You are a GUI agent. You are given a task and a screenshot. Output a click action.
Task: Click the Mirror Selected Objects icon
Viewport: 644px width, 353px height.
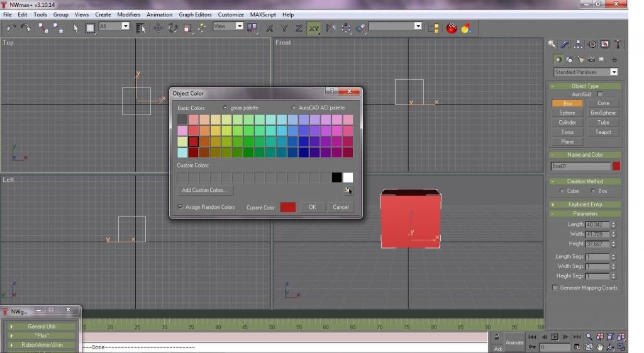(331, 28)
